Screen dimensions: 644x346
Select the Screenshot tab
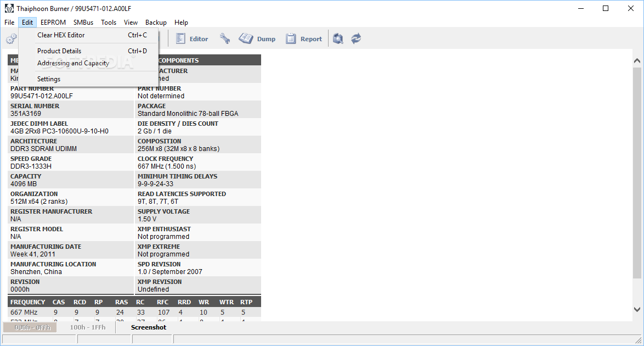point(149,327)
